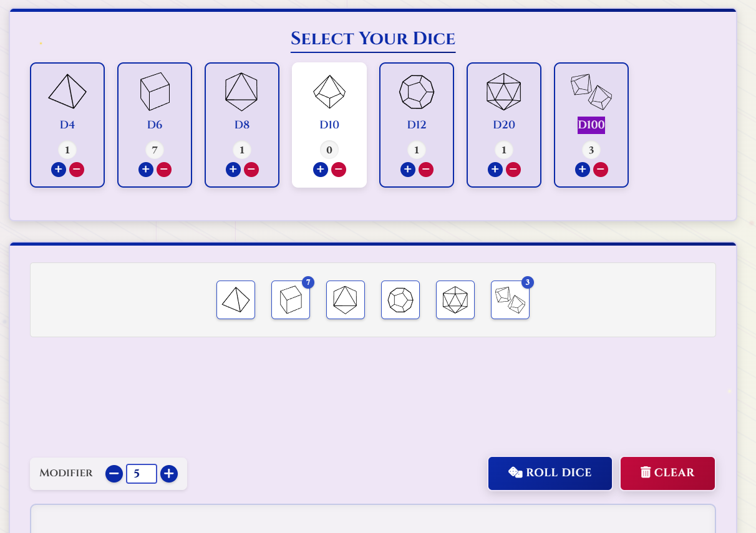The image size is (756, 533).
Task: Click the Clear button
Action: coord(667,473)
